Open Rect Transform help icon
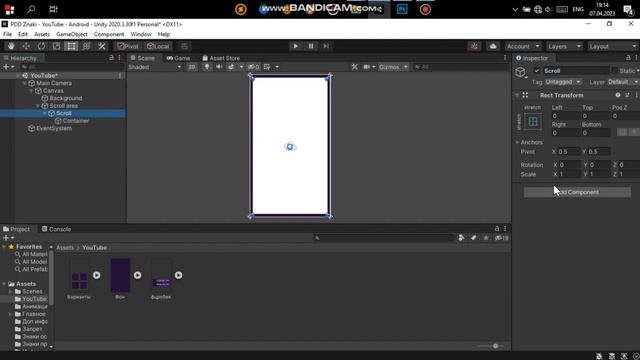Screen dimensions: 640x360 pyautogui.click(x=618, y=95)
